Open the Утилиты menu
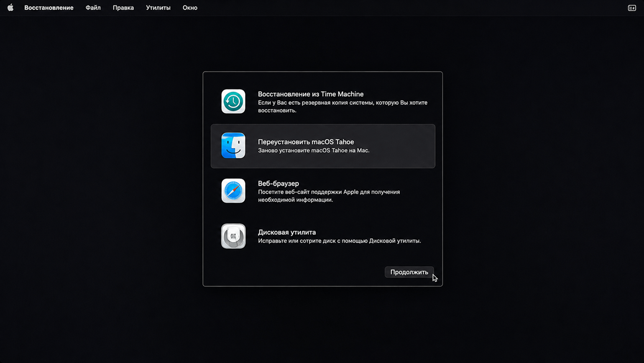 [158, 8]
